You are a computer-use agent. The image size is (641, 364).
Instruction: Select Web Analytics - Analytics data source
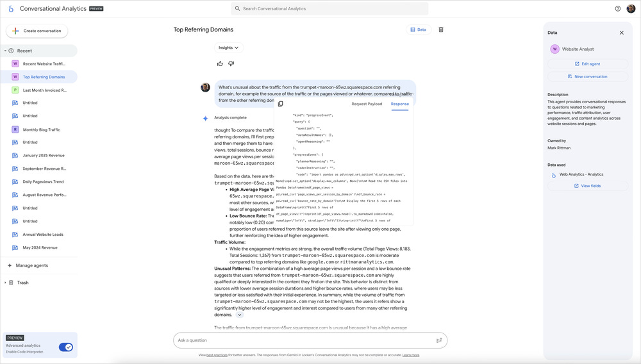(x=581, y=174)
